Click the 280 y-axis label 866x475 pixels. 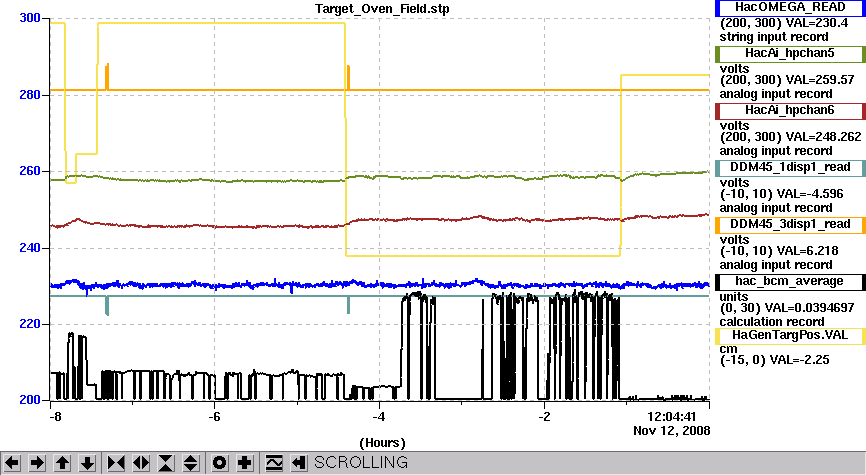pyautogui.click(x=29, y=95)
